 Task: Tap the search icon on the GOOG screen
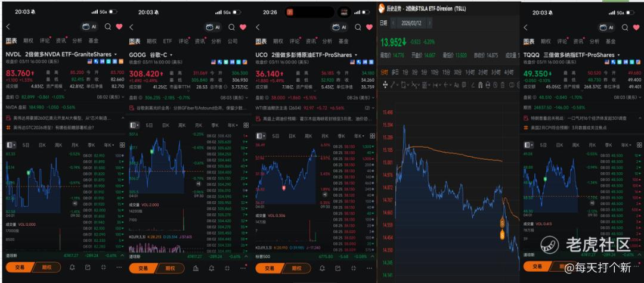[231, 27]
